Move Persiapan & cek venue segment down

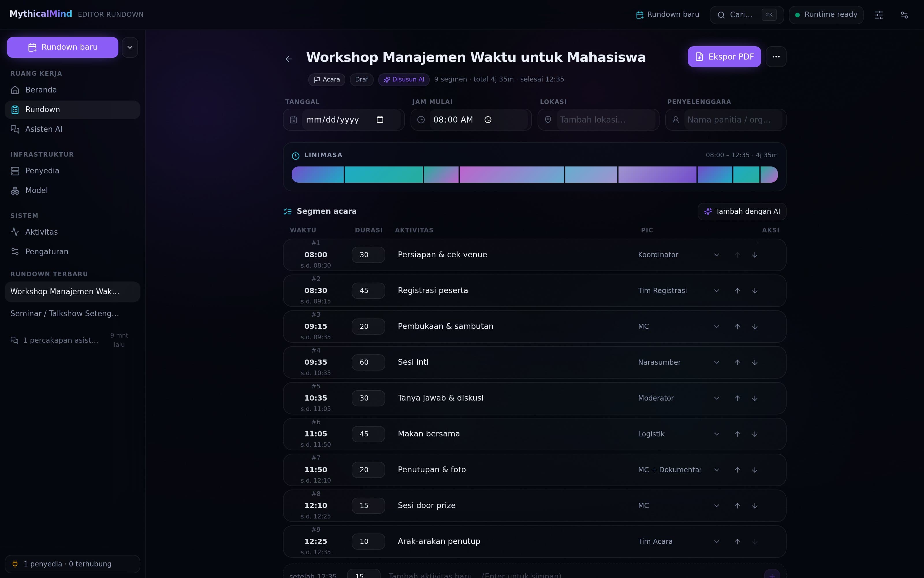755,255
